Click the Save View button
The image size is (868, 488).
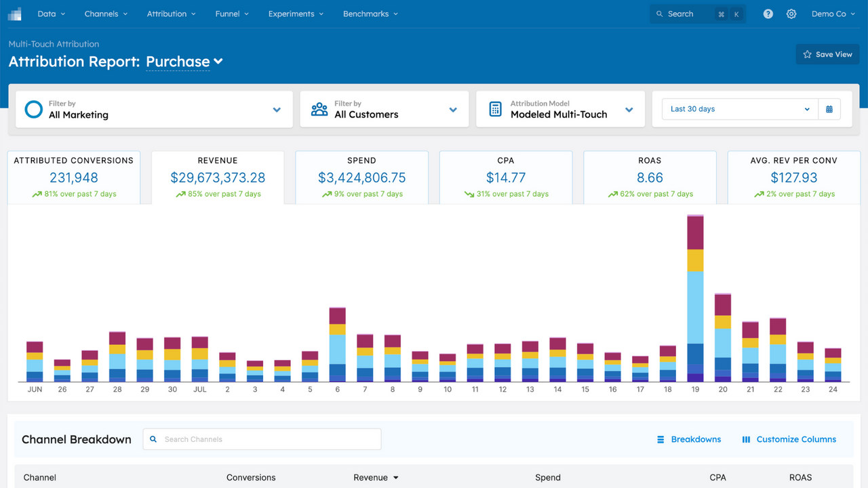click(827, 54)
